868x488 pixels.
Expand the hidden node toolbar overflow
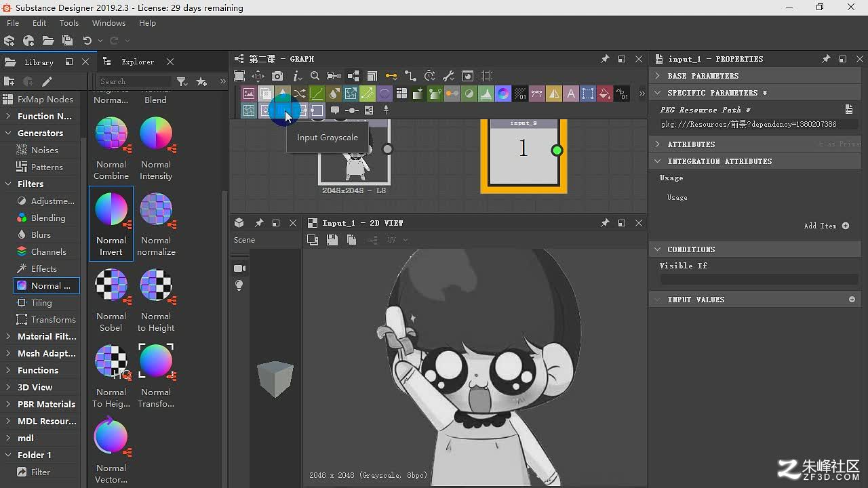click(642, 94)
